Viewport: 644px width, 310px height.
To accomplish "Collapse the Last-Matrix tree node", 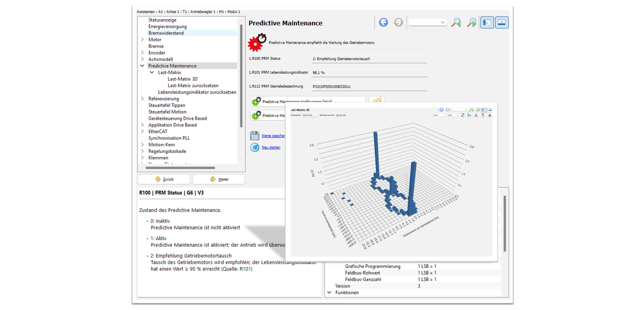I will point(152,73).
